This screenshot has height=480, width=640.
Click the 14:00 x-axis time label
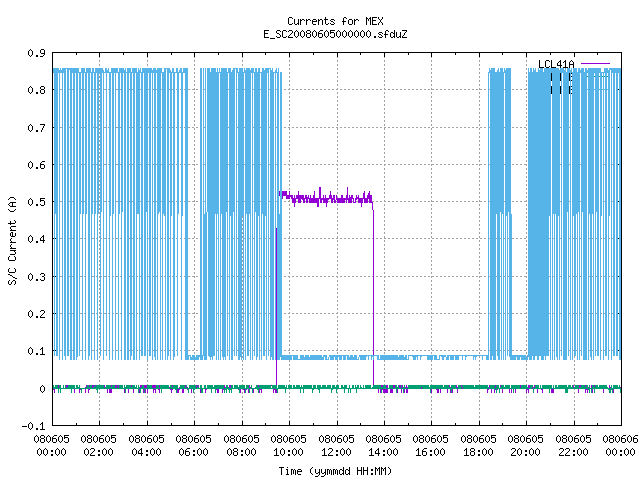[x=383, y=452]
